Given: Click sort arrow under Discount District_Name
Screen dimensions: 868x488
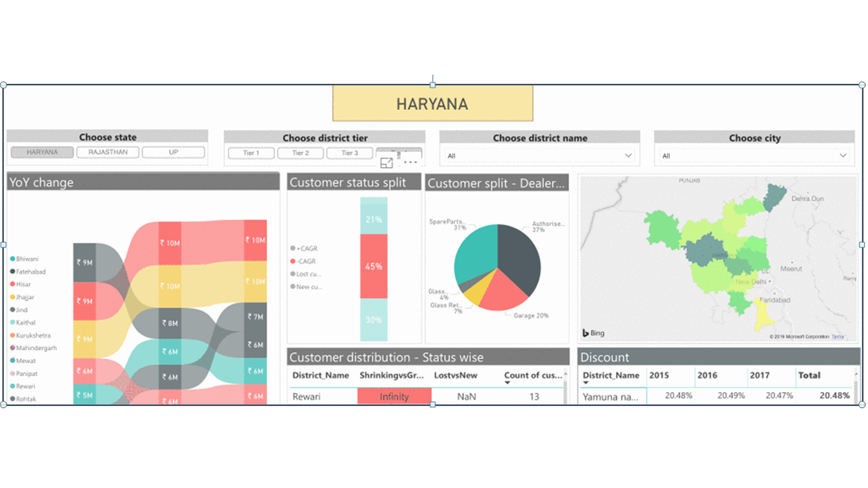Looking at the screenshot, I should (586, 383).
